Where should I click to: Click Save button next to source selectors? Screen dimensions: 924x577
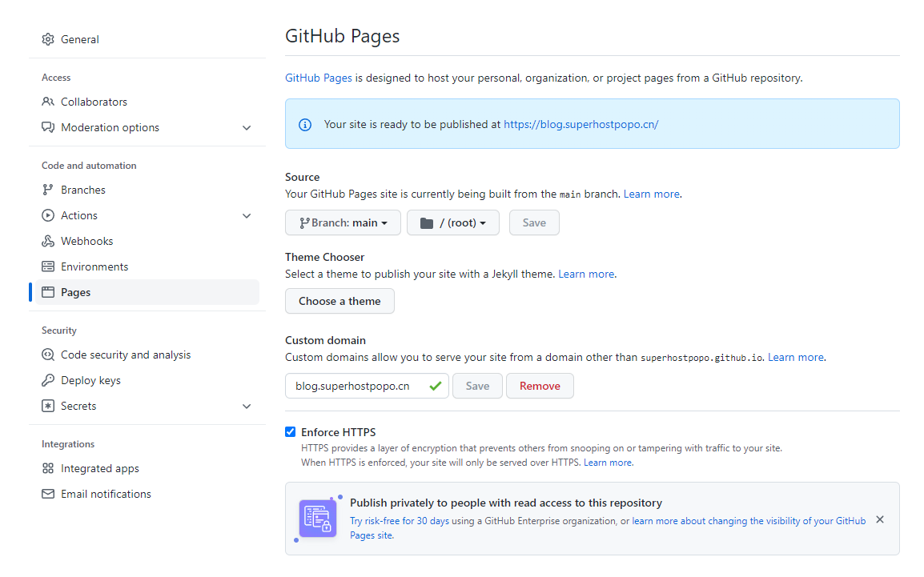[x=535, y=222]
